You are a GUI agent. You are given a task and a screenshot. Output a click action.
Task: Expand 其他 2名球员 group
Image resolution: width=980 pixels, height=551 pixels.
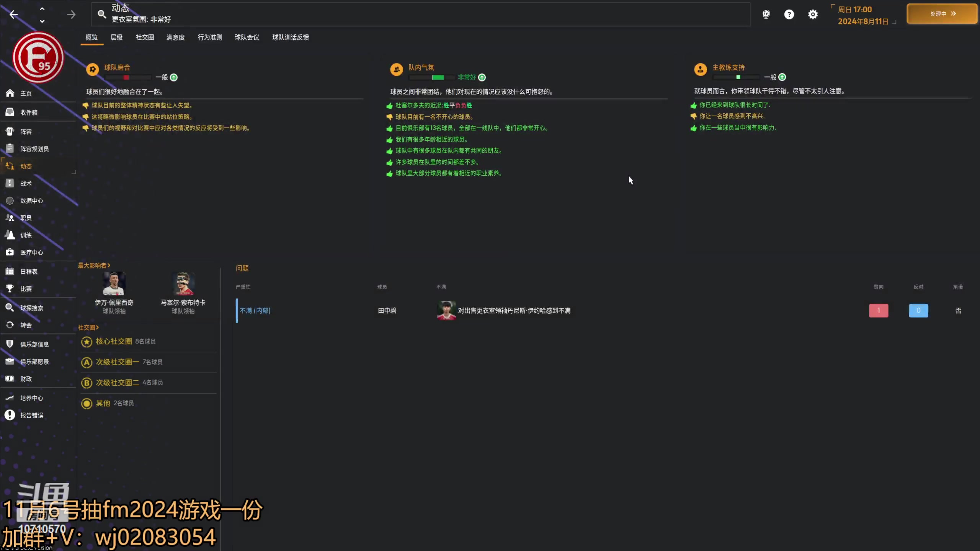(149, 403)
